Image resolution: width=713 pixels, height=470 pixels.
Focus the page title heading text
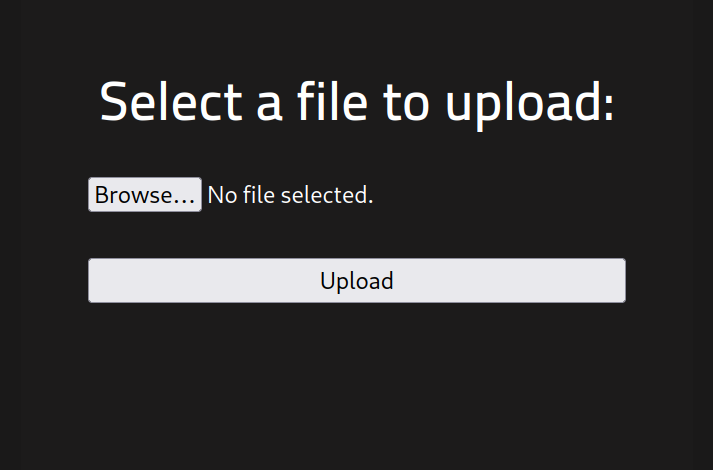[x=357, y=102]
